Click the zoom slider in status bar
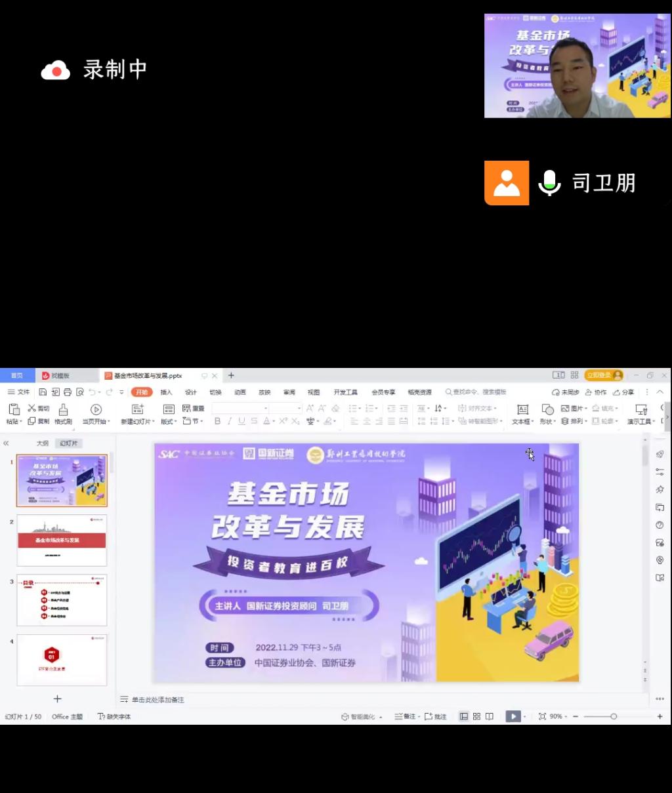 (x=613, y=716)
